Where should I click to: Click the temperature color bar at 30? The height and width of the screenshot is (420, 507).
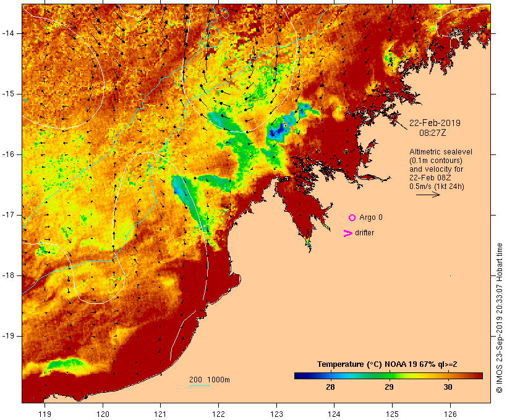pos(448,376)
